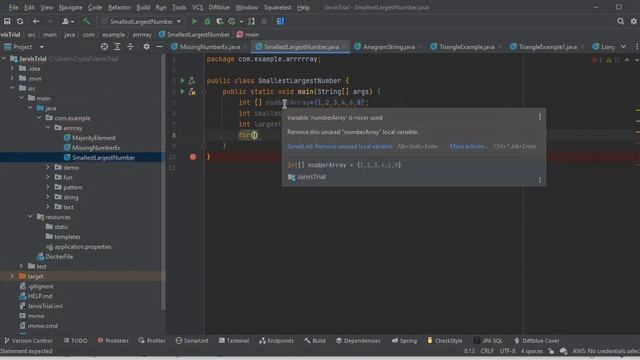Click the Synchronize/reload icon

click(20, 21)
